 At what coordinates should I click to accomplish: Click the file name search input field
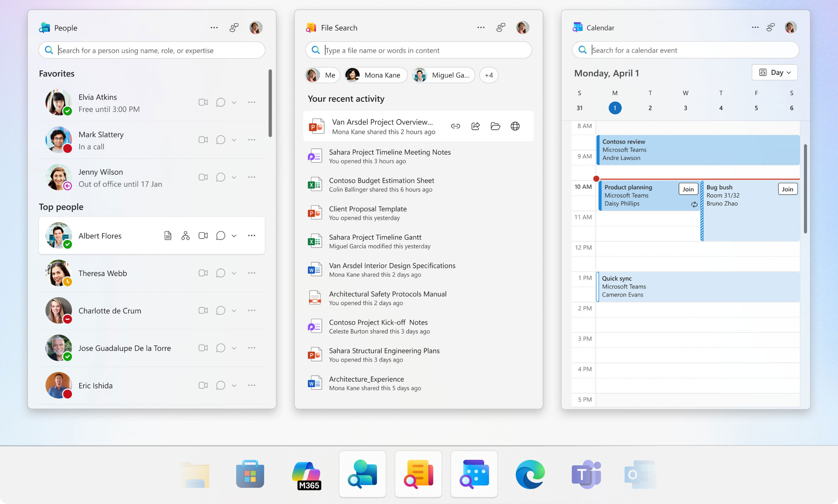coord(418,50)
